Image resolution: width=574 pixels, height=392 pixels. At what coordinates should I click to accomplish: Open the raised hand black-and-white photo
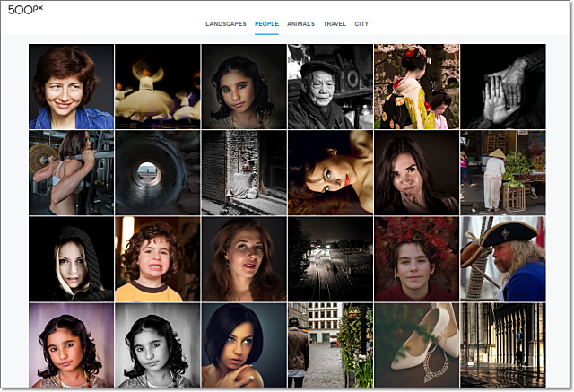tap(502, 86)
